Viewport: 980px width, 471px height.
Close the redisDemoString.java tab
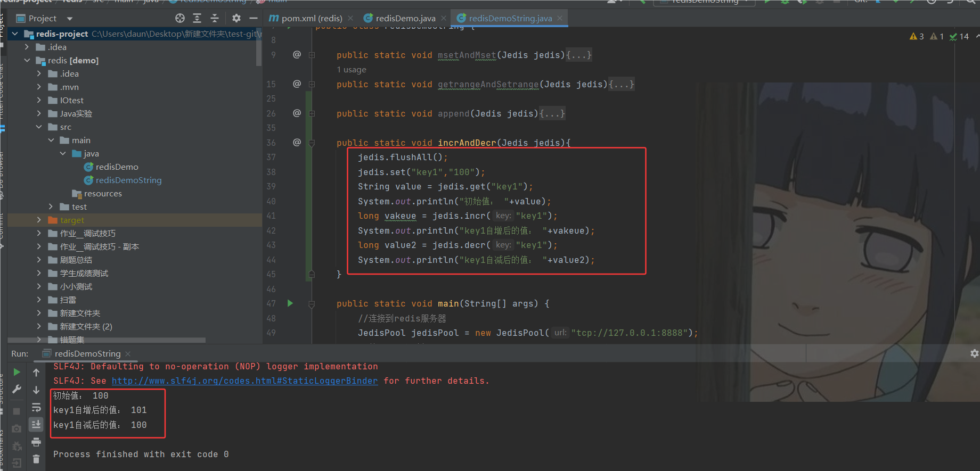(x=560, y=18)
